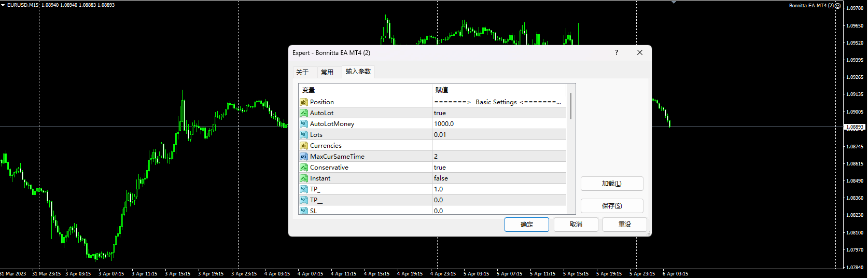Select the AutoLot value true
This screenshot has width=868, height=278.
(499, 113)
